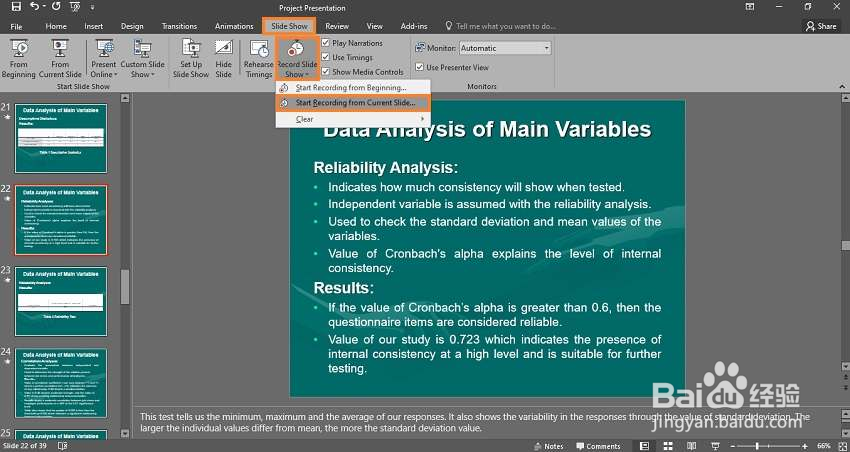Undo the last action
The width and height of the screenshot is (850, 452).
tap(34, 7)
